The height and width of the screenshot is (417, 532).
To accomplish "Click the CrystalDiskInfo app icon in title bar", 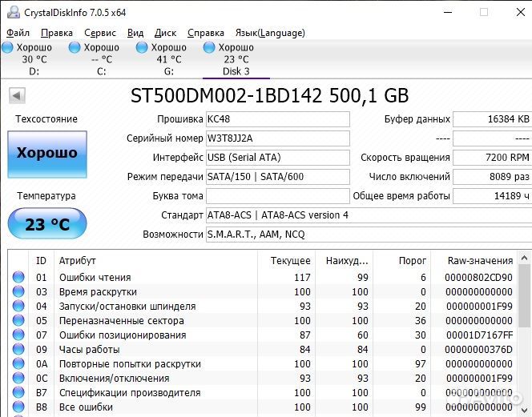I will [14, 13].
